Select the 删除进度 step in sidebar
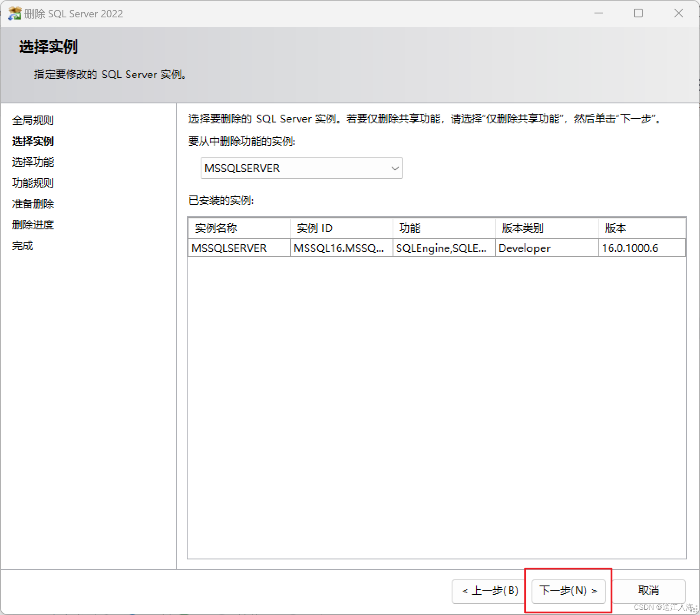Viewport: 700px width, 615px height. click(33, 225)
